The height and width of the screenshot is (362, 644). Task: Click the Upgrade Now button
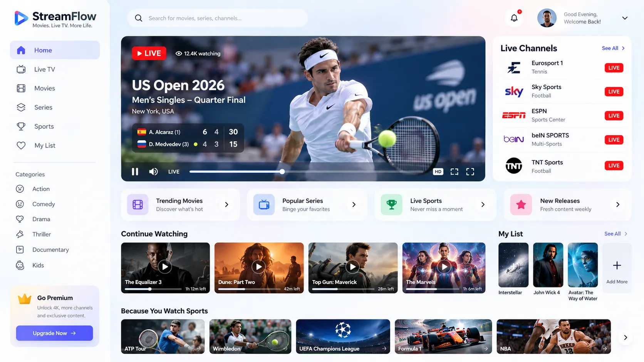(54, 333)
